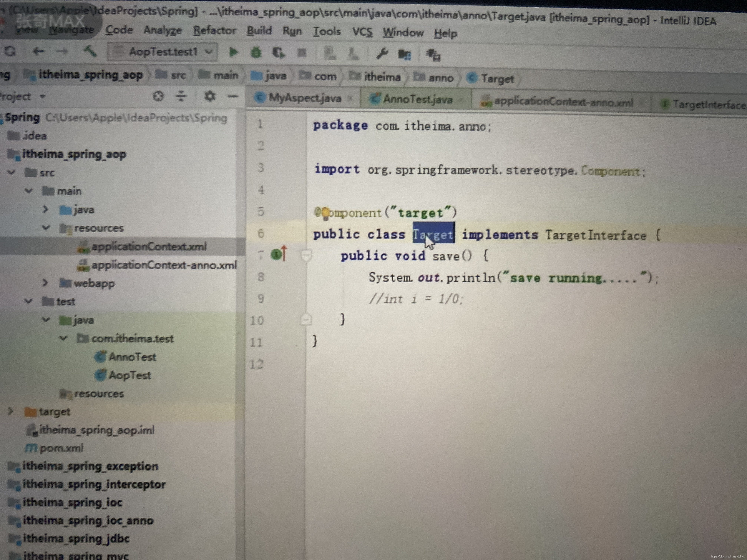Screen dimensions: 747x560
Task: Click the Stop square icon
Action: click(x=302, y=53)
